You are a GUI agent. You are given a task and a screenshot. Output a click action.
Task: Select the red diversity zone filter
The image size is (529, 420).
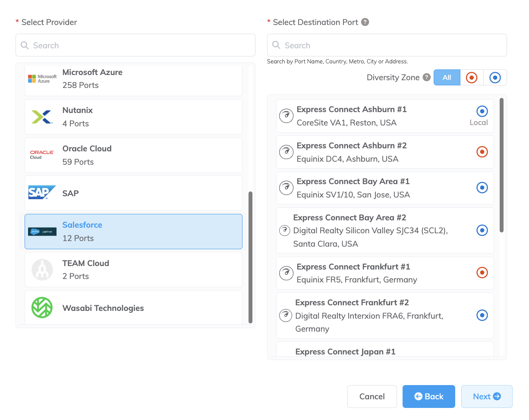471,77
